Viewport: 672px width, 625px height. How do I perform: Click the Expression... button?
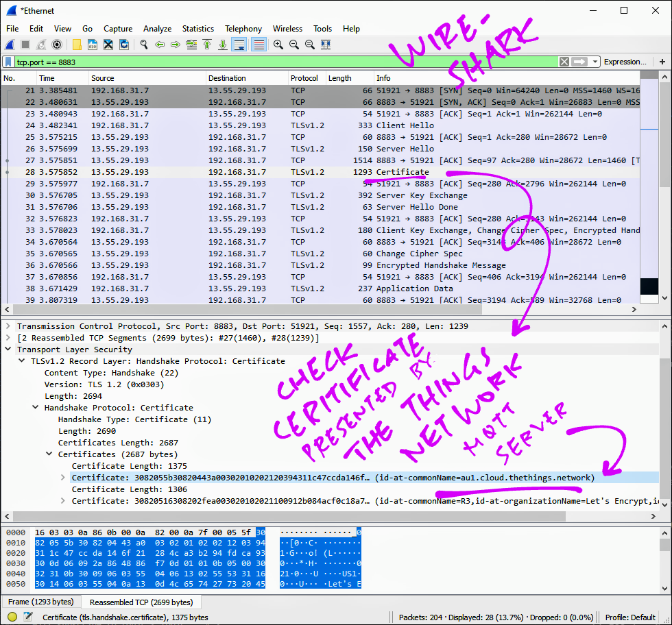pyautogui.click(x=625, y=62)
